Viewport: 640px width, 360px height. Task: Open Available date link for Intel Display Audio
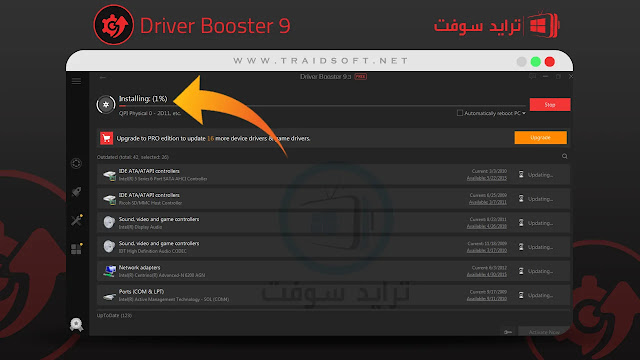(x=487, y=227)
